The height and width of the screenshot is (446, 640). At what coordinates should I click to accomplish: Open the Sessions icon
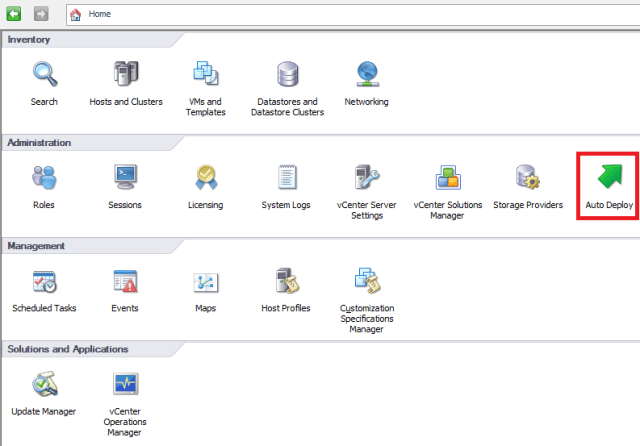pyautogui.click(x=125, y=177)
